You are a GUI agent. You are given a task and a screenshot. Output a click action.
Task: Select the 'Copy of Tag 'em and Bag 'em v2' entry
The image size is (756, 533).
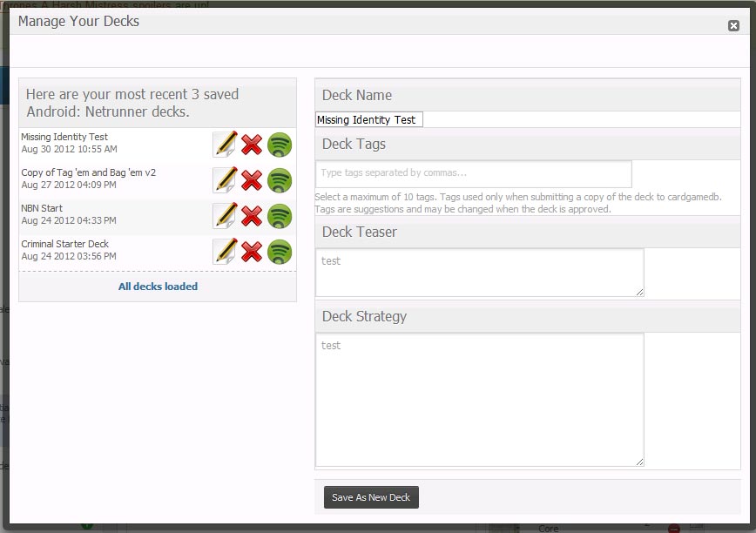pos(88,172)
